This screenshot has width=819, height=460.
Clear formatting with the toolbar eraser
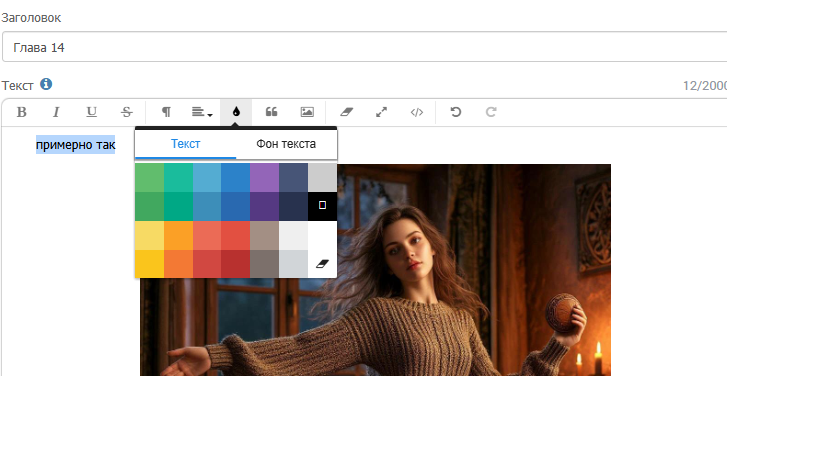click(x=347, y=112)
